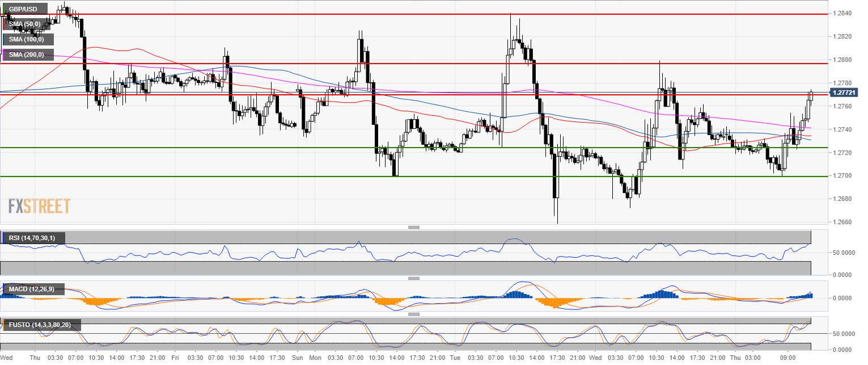Screen dimensions: 868x365
Task: Select the red SMA 50 color marker
Action: coord(5,24)
